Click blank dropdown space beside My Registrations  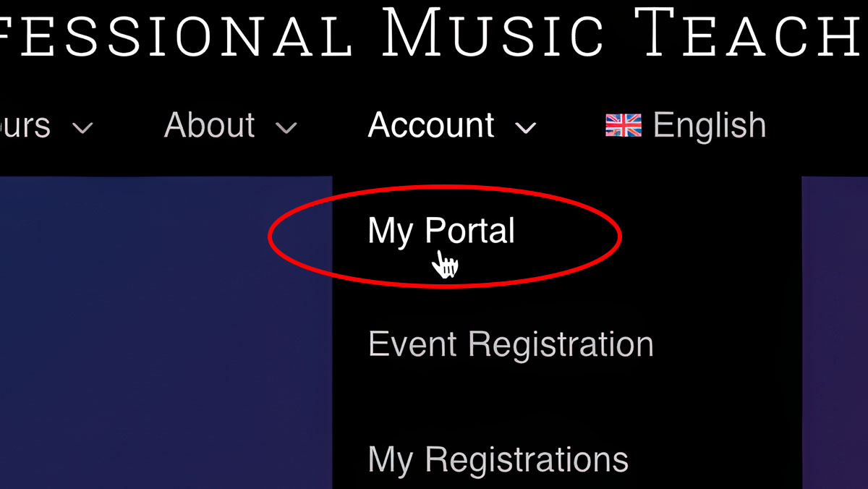pyautogui.click(x=716, y=459)
